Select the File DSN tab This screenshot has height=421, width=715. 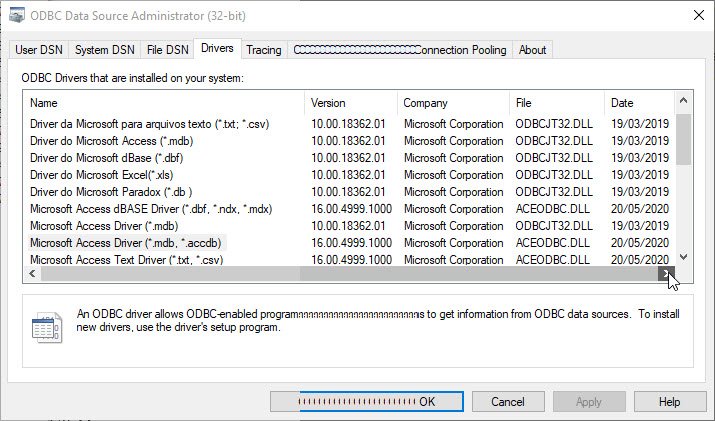point(167,50)
